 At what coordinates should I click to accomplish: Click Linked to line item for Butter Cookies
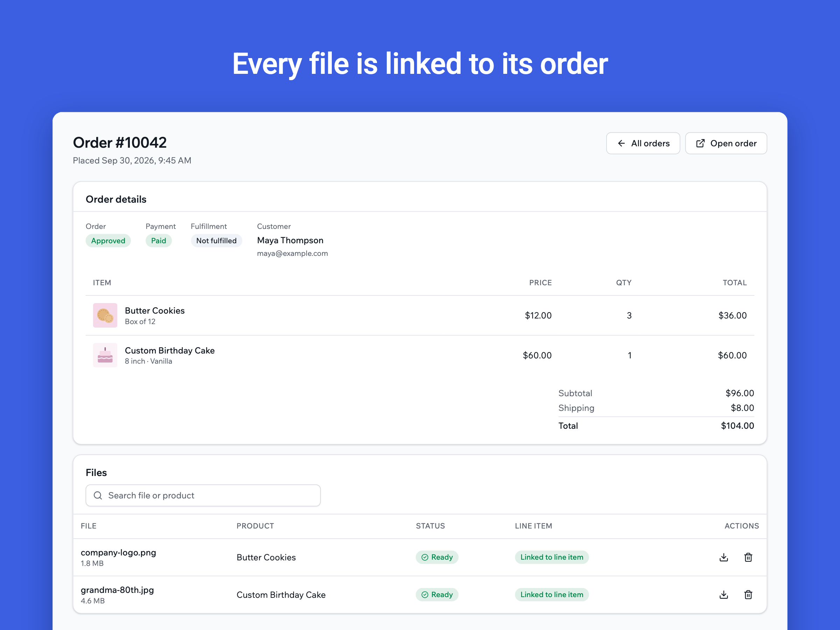(552, 557)
